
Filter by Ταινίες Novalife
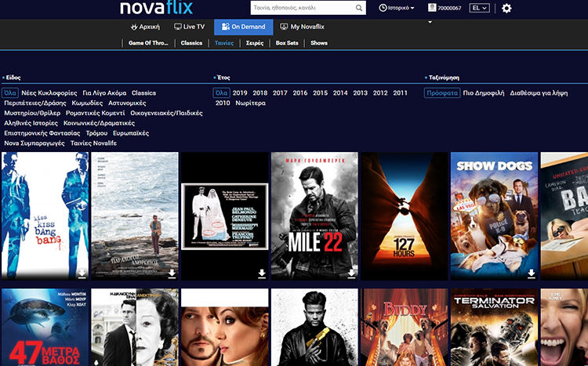93,143
